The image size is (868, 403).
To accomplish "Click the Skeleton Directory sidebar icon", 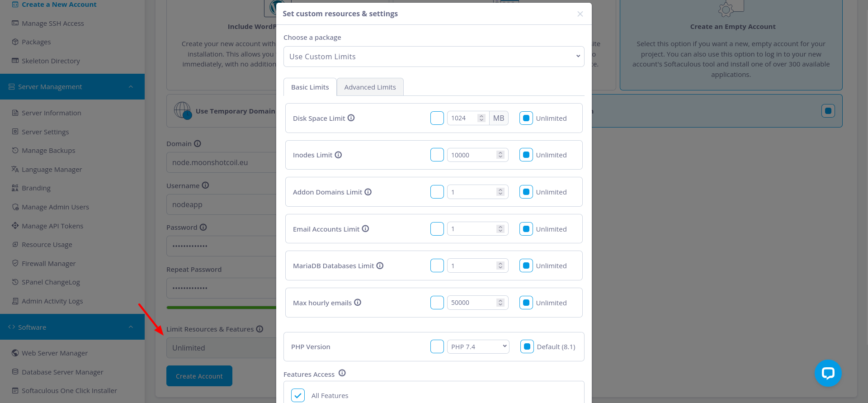I will [15, 61].
